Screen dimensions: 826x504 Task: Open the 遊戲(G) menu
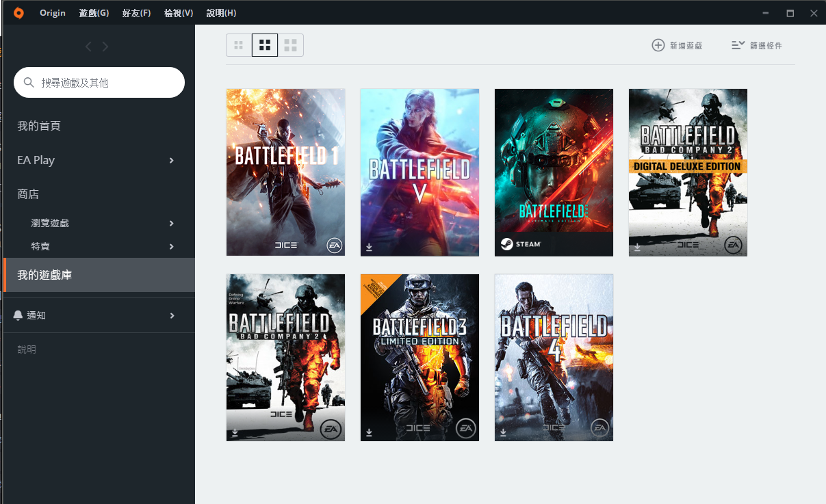(x=94, y=13)
